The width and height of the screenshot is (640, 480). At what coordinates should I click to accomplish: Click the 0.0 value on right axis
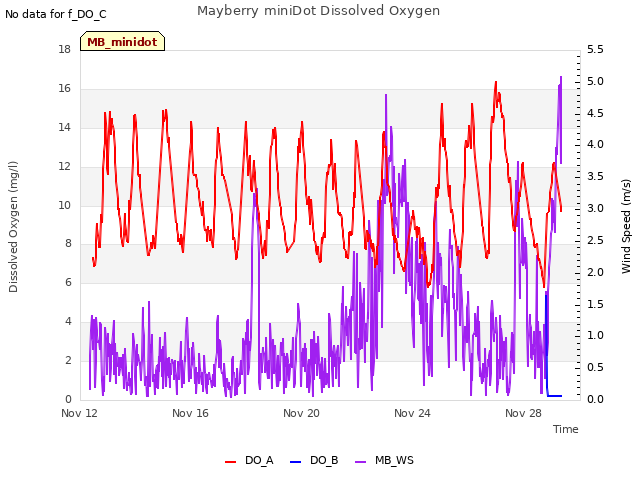pyautogui.click(x=595, y=399)
